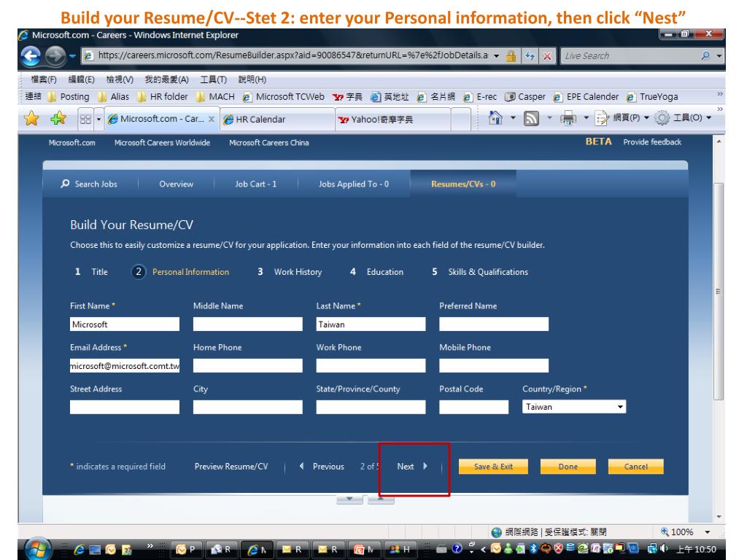
Task: Open the Microsoft Careers Worldwide link
Action: tap(162, 142)
